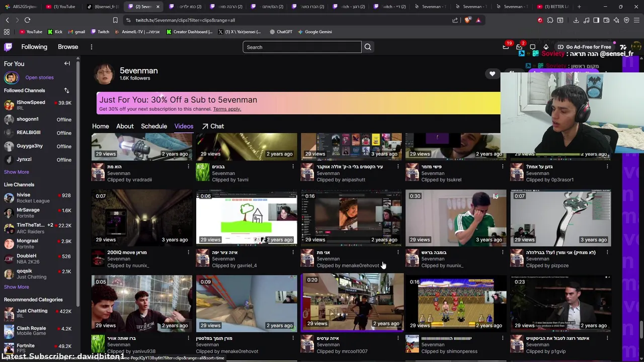Open the Brave VPN shield icon

pyautogui.click(x=626, y=20)
